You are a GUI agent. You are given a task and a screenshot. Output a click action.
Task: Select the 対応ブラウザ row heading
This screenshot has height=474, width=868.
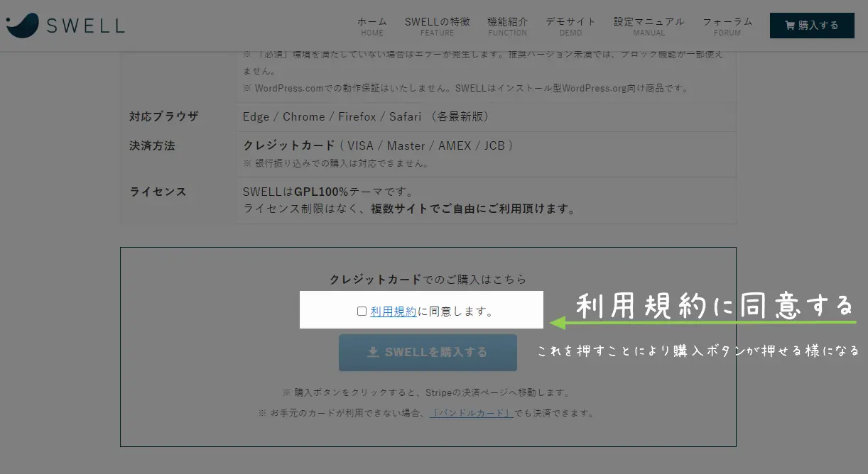pyautogui.click(x=164, y=116)
